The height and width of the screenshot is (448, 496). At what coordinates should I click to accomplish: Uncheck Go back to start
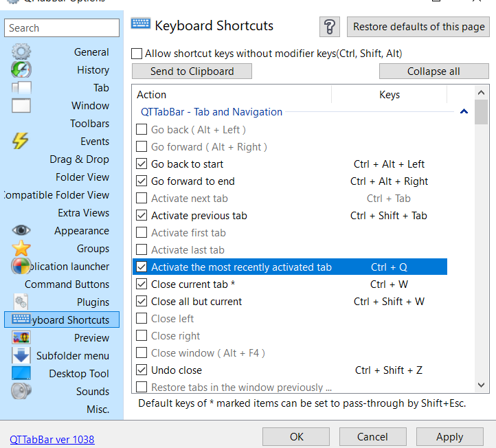(142, 164)
